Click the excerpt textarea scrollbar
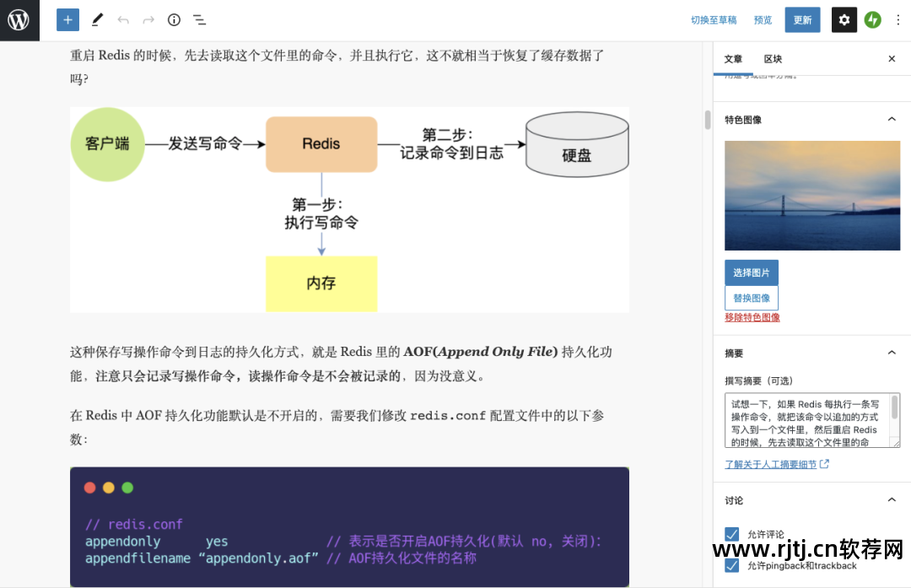Image resolution: width=911 pixels, height=588 pixels. click(895, 407)
